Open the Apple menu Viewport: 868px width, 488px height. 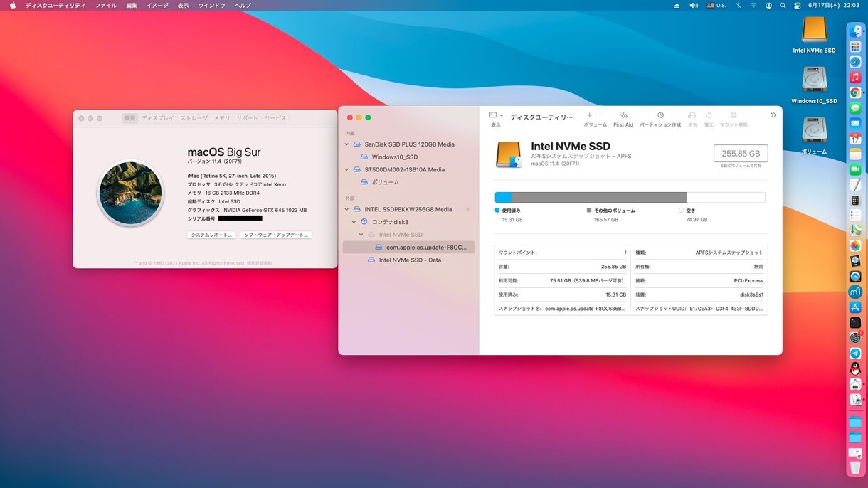[x=12, y=5]
